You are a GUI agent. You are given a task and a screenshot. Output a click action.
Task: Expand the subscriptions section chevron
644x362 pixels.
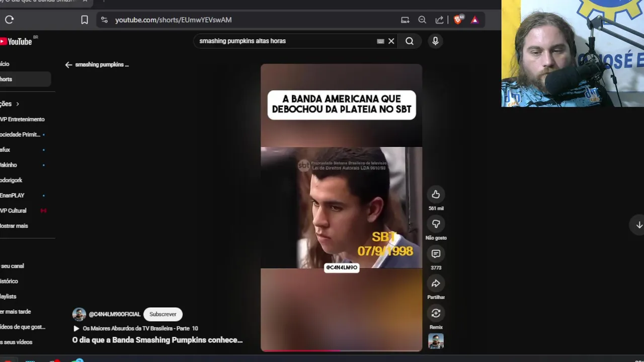tap(18, 104)
